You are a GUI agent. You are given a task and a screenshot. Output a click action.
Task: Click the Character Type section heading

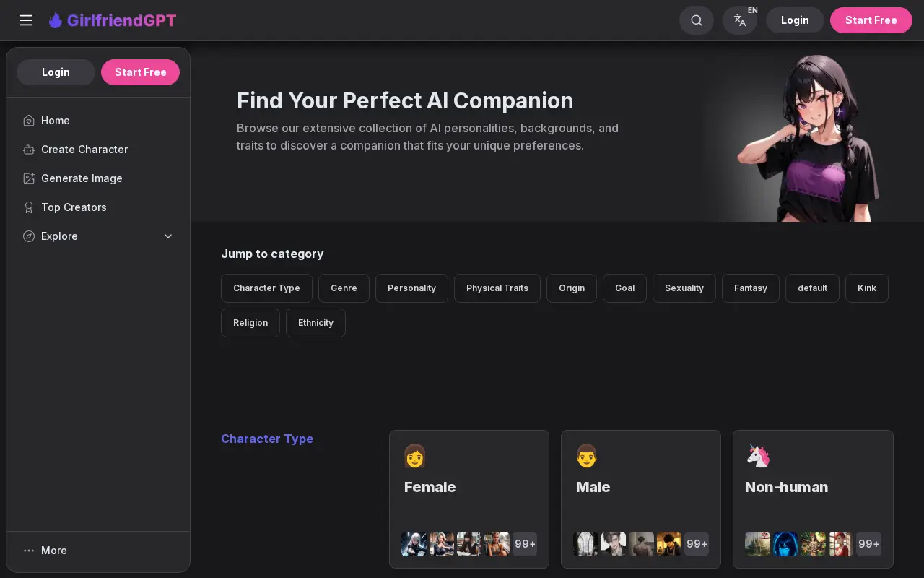267,439
